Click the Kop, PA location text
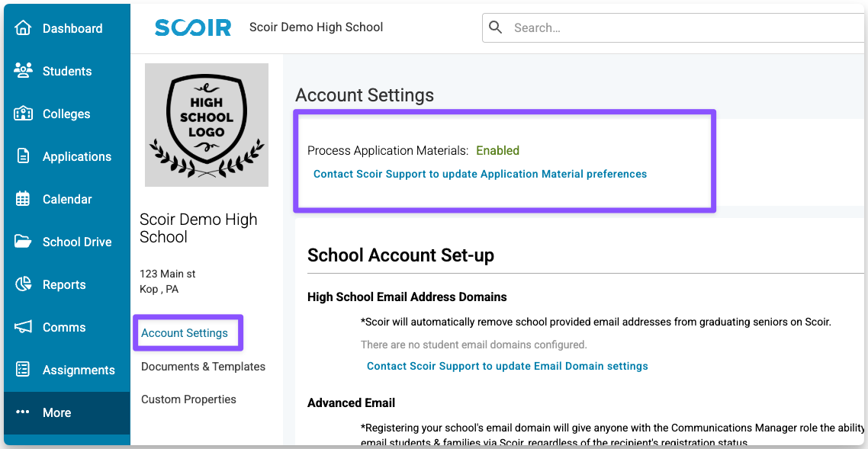This screenshot has width=868, height=449. point(159,289)
